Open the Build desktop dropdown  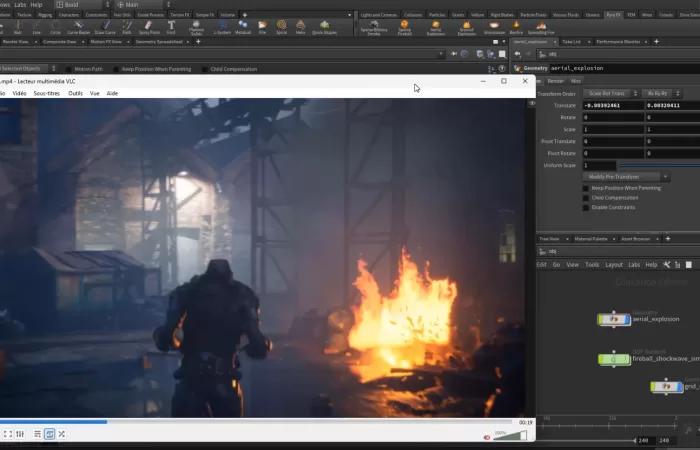83,4
